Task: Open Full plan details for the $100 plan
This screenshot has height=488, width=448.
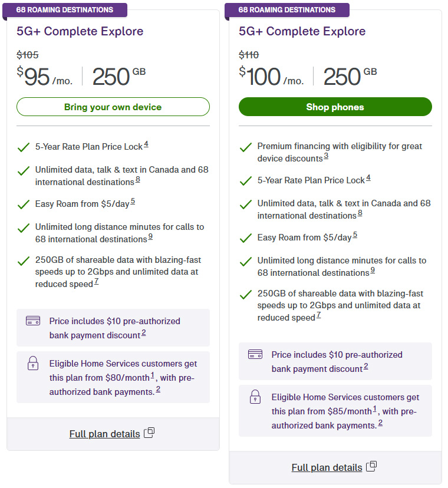Action: click(327, 467)
